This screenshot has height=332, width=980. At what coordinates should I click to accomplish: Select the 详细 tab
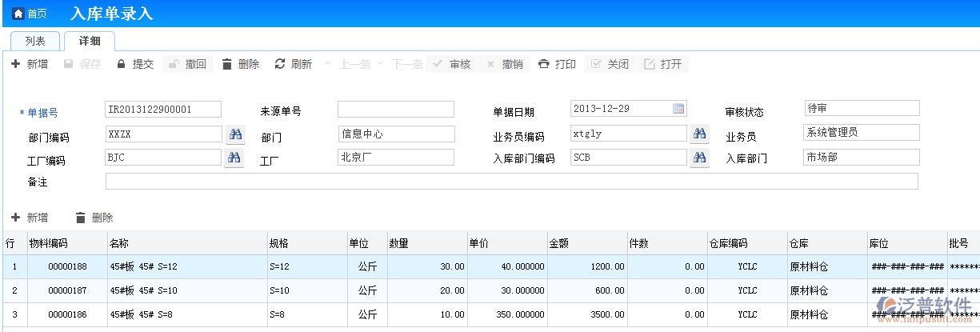coord(90,41)
